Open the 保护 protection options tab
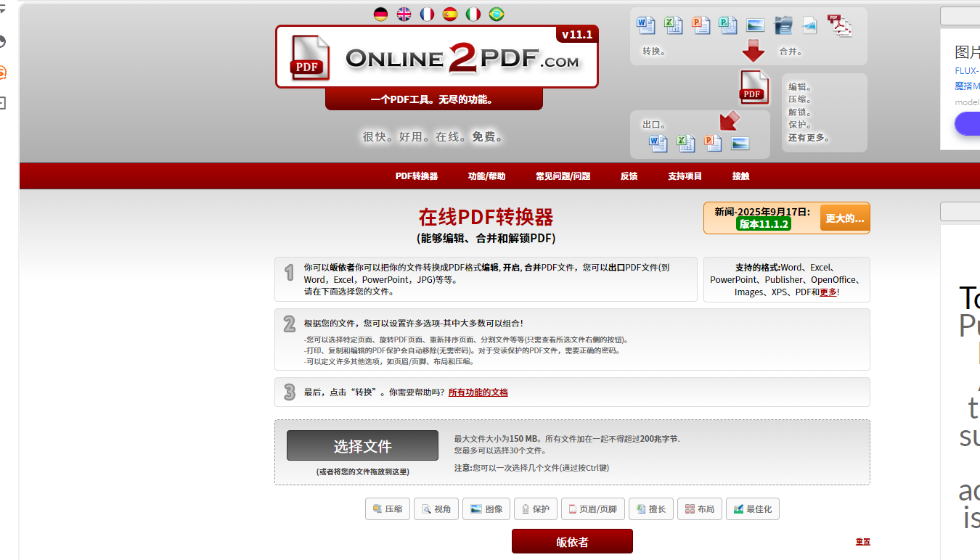Viewport: 980px width, 560px height. (536, 509)
